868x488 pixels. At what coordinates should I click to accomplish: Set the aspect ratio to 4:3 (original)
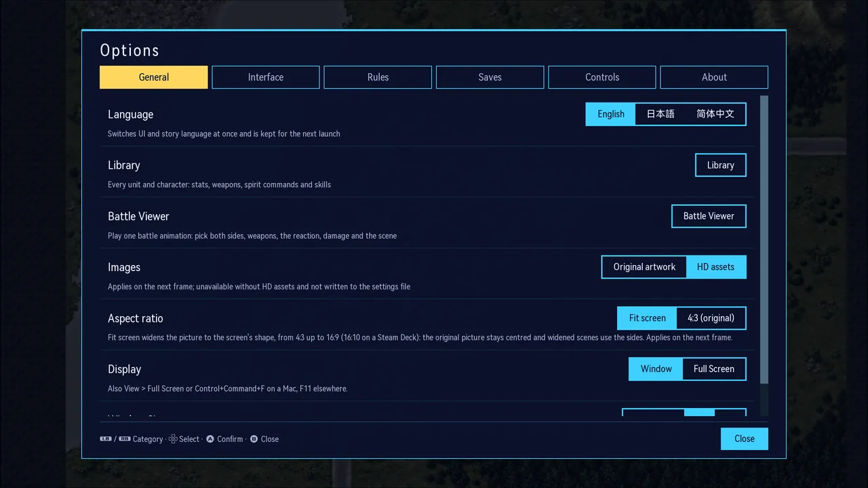(x=711, y=318)
